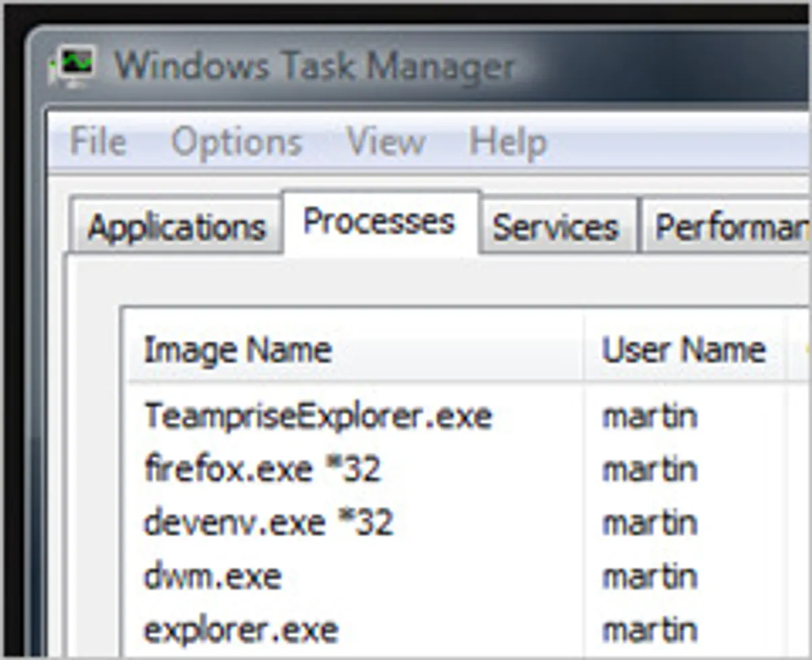Screen dimensions: 812x660
Task: Select the devenv.exe *32 process
Action: click(x=269, y=523)
